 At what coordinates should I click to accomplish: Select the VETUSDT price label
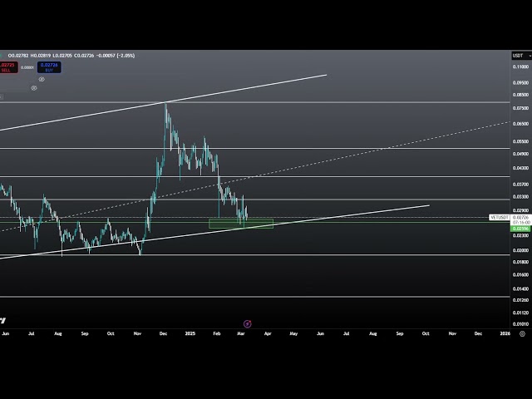[x=499, y=217]
